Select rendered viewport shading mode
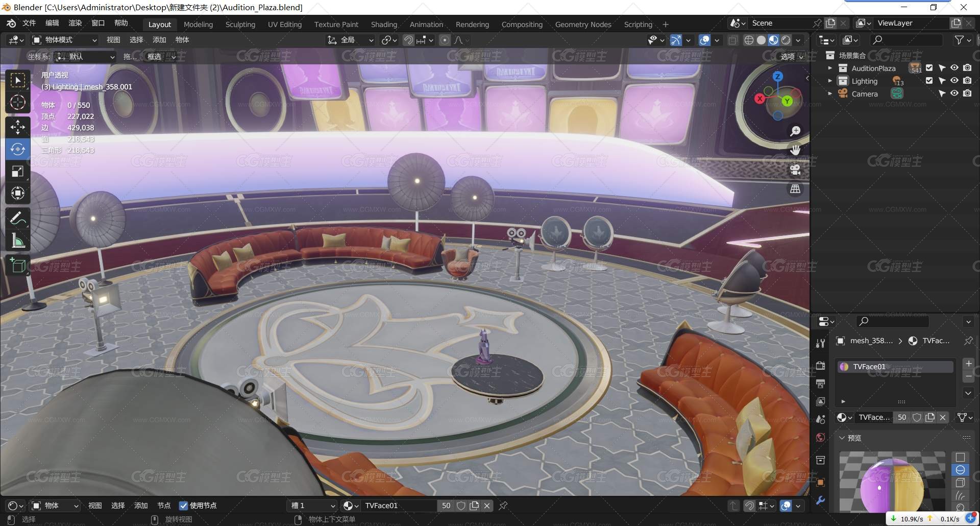Screen dimensions: 980x526 click(786, 40)
